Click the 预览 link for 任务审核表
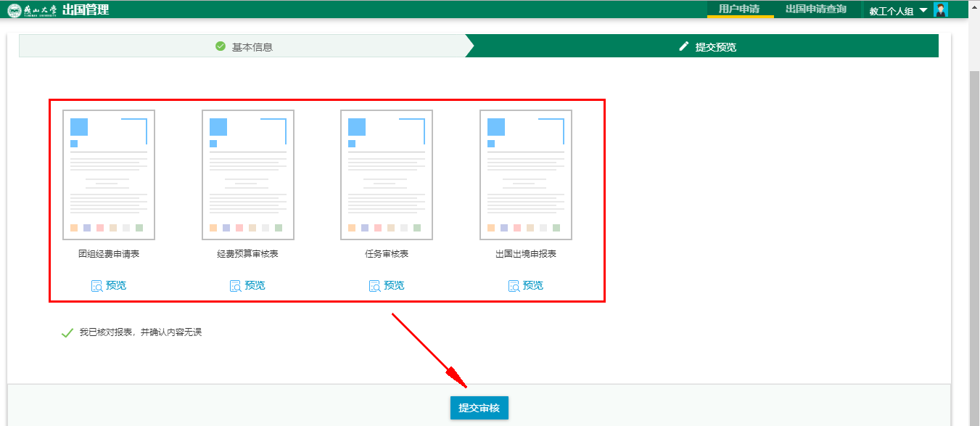The image size is (980, 426). 394,286
